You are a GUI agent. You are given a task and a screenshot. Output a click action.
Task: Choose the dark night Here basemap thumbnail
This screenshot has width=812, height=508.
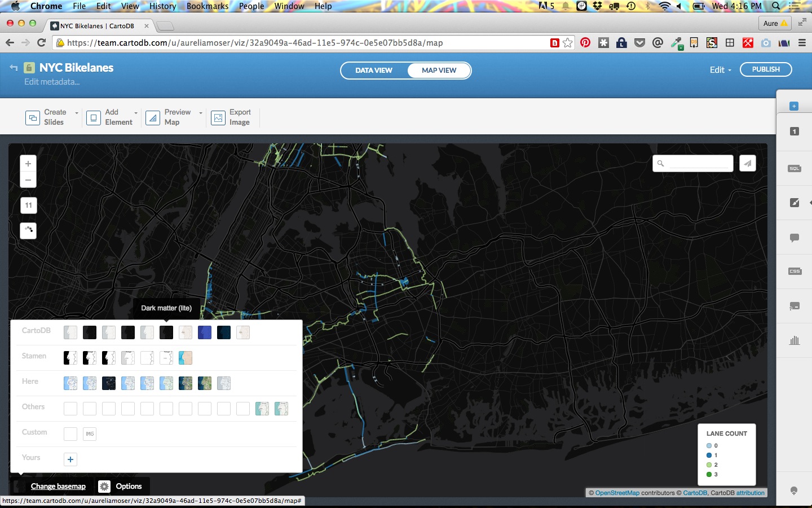click(x=109, y=383)
